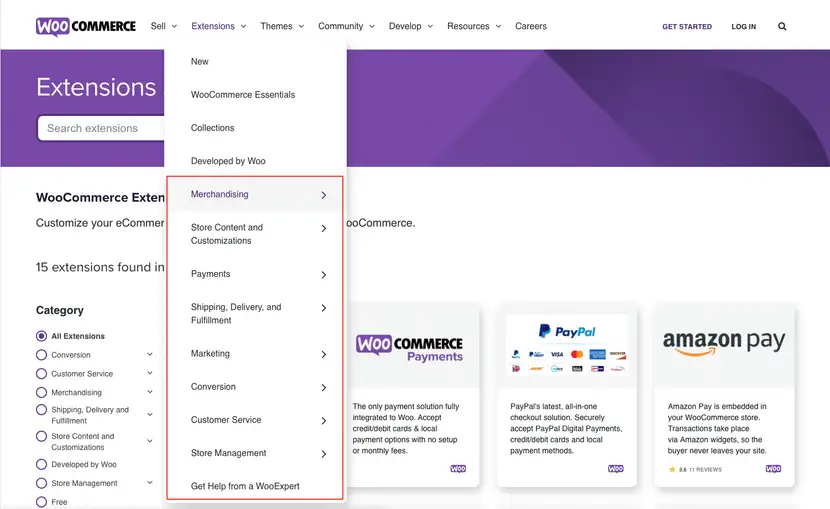Click the arrow beside Payments menu item
The image size is (830, 509).
pyautogui.click(x=323, y=275)
